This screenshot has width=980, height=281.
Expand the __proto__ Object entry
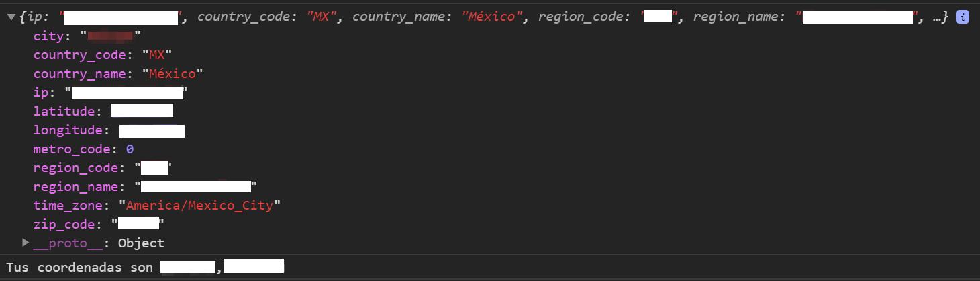point(26,243)
